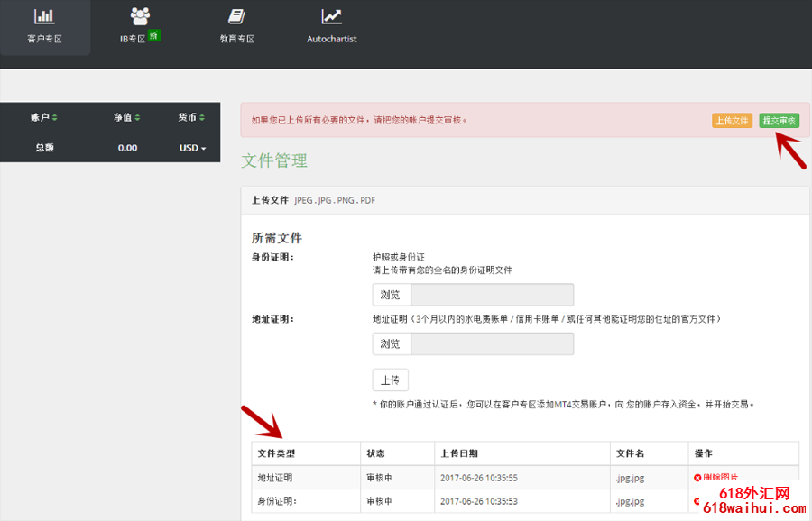Click the Autochartist chart line icon
Screen dimensions: 812x521
coord(331,16)
